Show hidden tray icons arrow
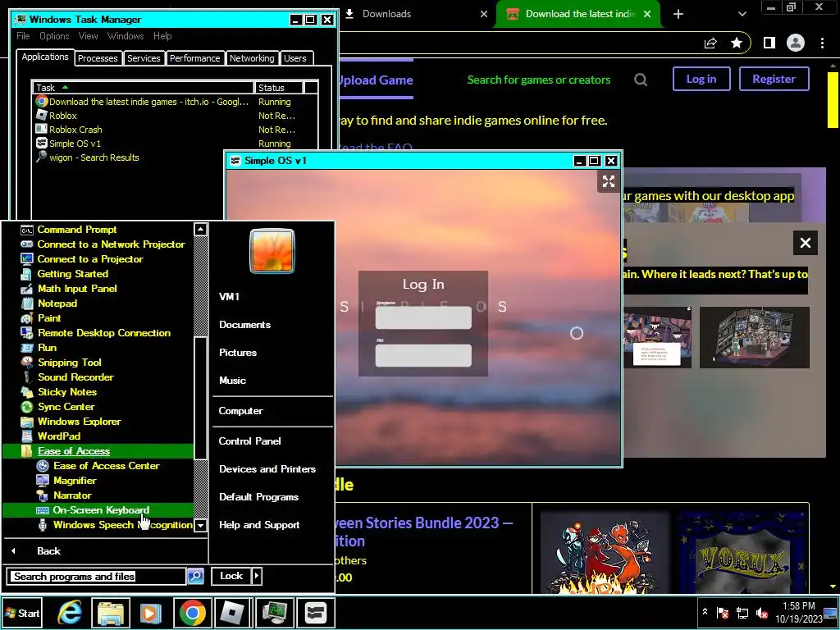This screenshot has height=630, width=840. click(x=705, y=612)
